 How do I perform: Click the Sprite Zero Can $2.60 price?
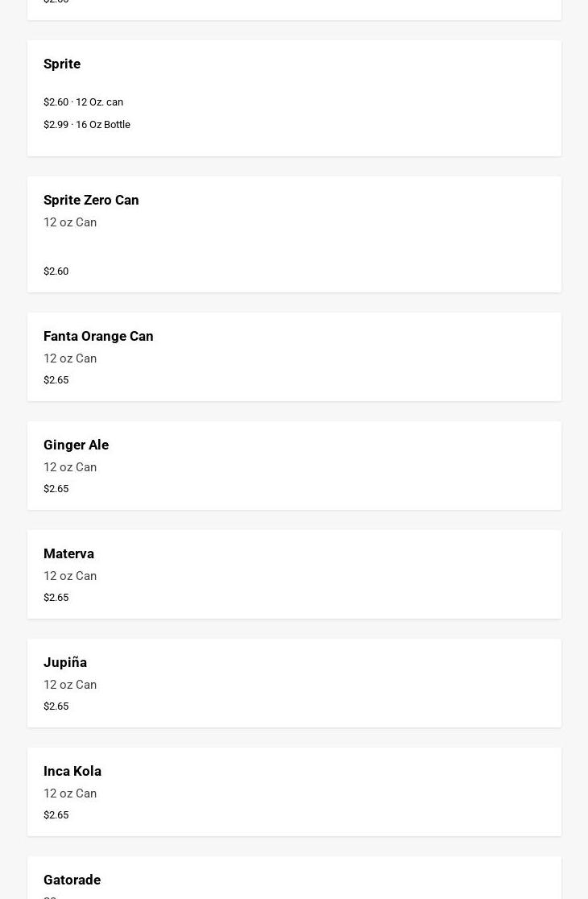pos(56,271)
